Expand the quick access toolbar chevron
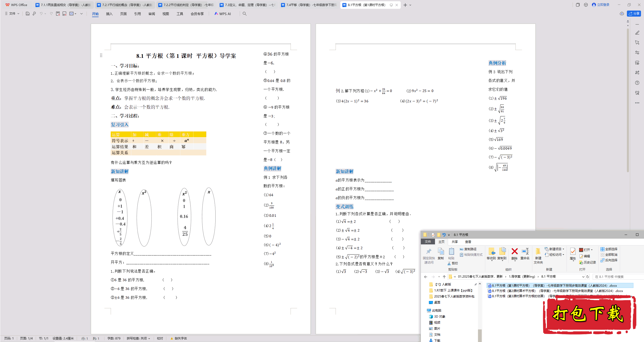 pos(82,14)
